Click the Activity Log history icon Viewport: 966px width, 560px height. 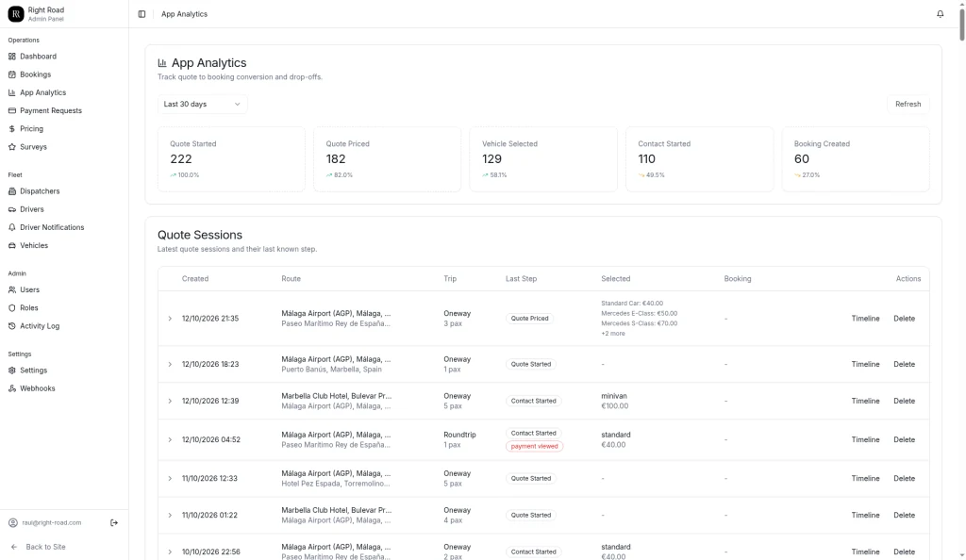point(11,326)
